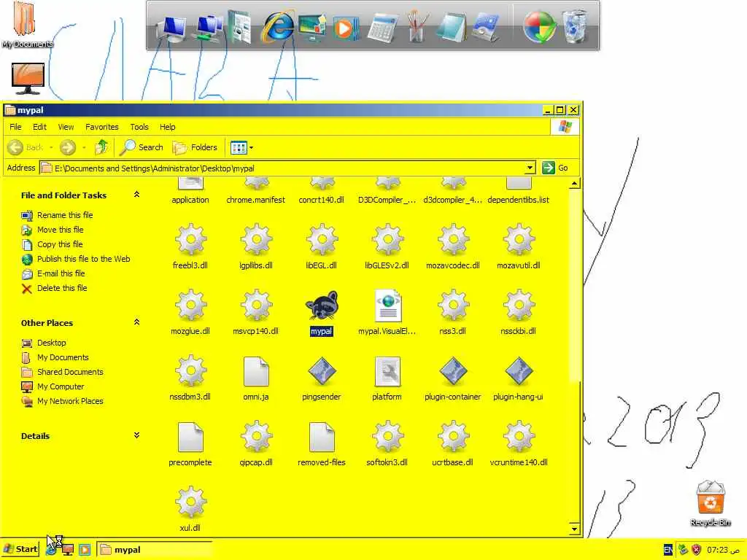Open the Start menu
This screenshot has height=560, width=747.
pos(20,550)
